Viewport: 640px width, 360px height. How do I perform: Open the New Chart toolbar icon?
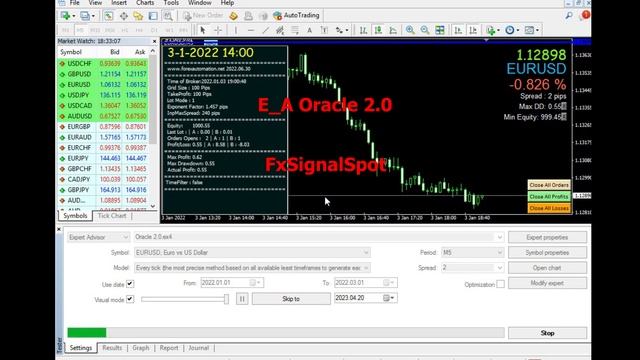pyautogui.click(x=65, y=16)
